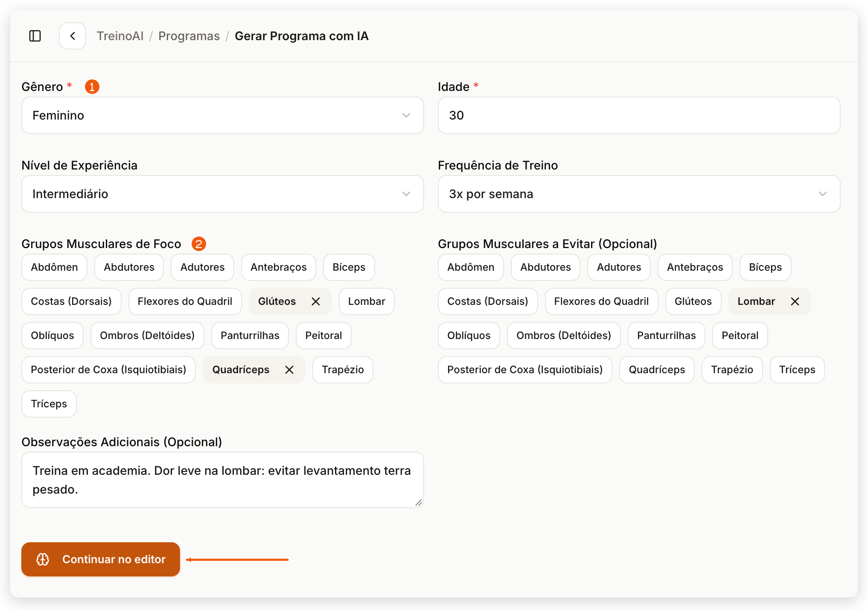
Task: Toggle Adutores in focus muscle groups
Action: click(202, 267)
